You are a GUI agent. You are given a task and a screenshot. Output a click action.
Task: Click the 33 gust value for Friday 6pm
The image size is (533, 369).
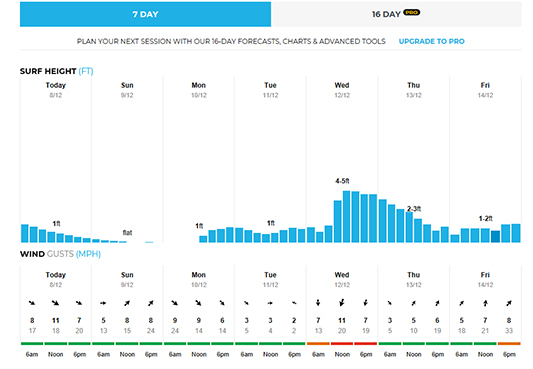click(x=509, y=331)
